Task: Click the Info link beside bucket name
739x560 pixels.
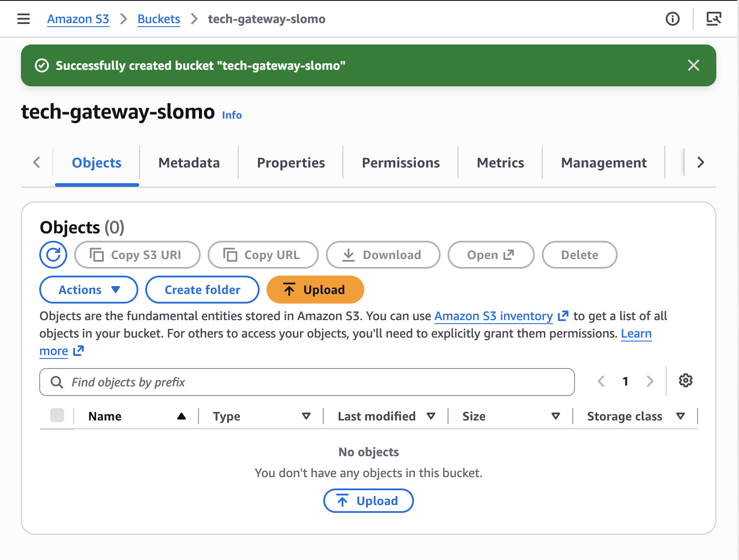Action: (232, 115)
